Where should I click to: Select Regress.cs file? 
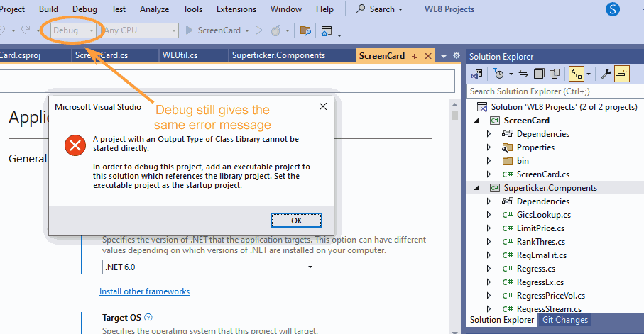pos(536,269)
